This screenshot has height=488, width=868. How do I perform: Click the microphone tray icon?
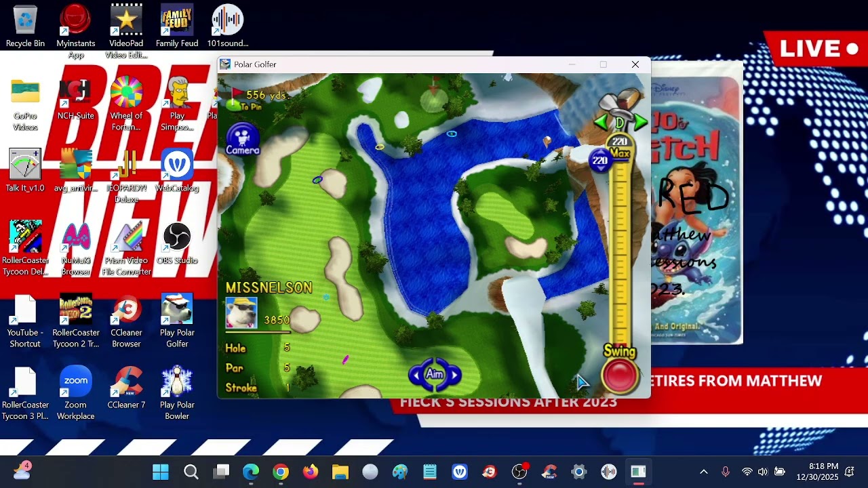726,472
